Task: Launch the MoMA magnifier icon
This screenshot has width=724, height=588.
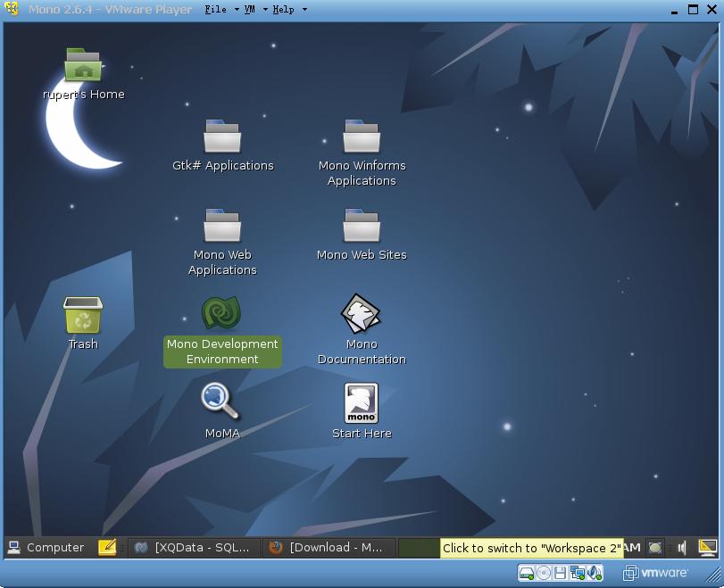Action: 221,401
